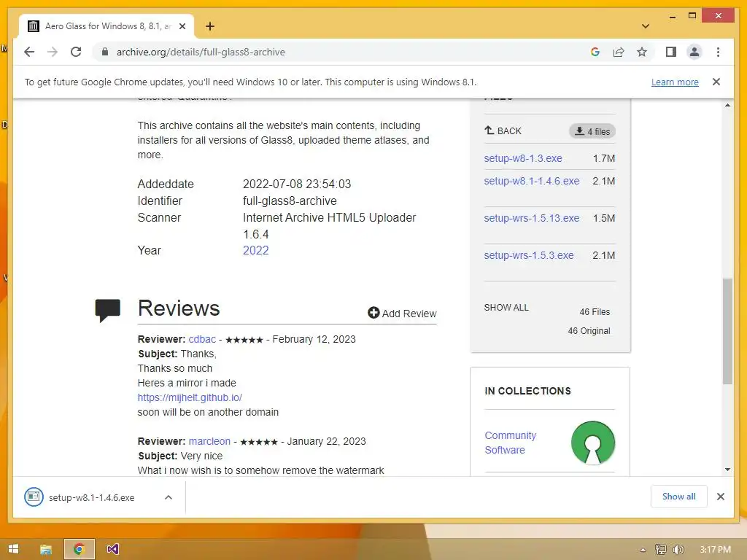View site security lock info
This screenshot has width=747, height=560.
[105, 52]
